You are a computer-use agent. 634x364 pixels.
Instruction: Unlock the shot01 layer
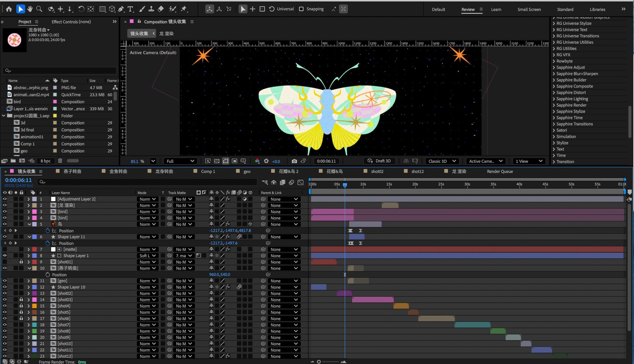pyautogui.click(x=21, y=262)
